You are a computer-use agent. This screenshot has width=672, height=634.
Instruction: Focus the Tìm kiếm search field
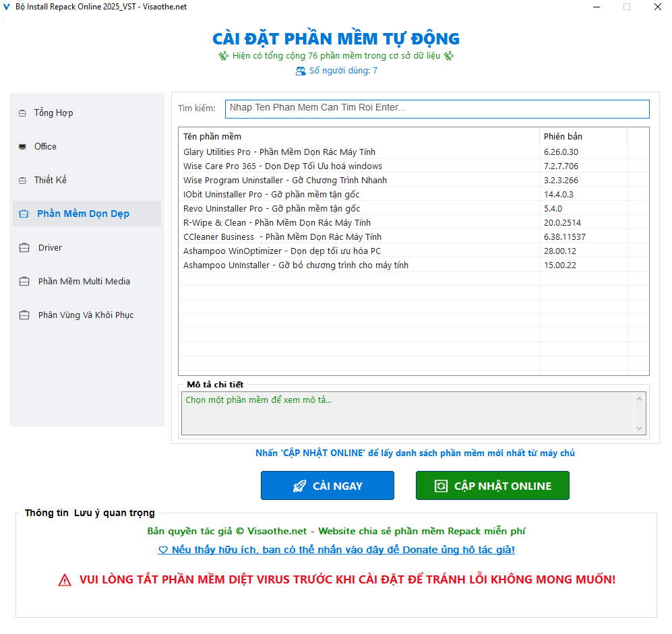[x=437, y=109]
